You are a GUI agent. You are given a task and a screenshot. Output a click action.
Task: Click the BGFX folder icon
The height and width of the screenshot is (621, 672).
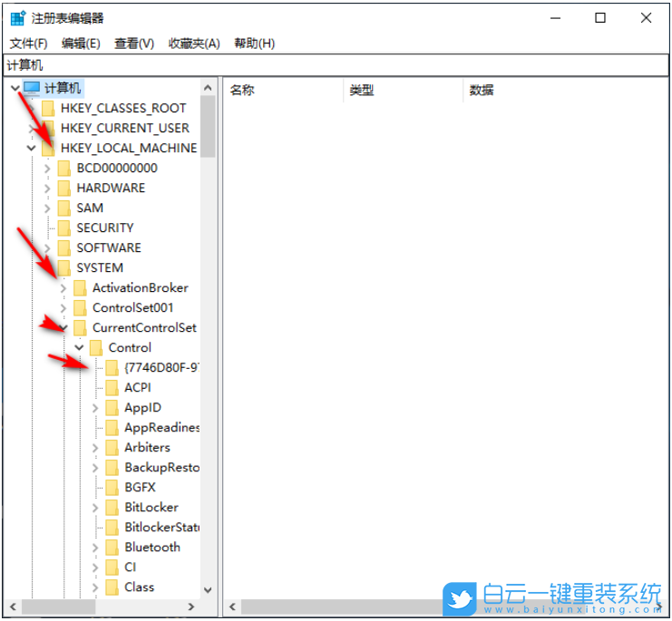pyautogui.click(x=112, y=488)
